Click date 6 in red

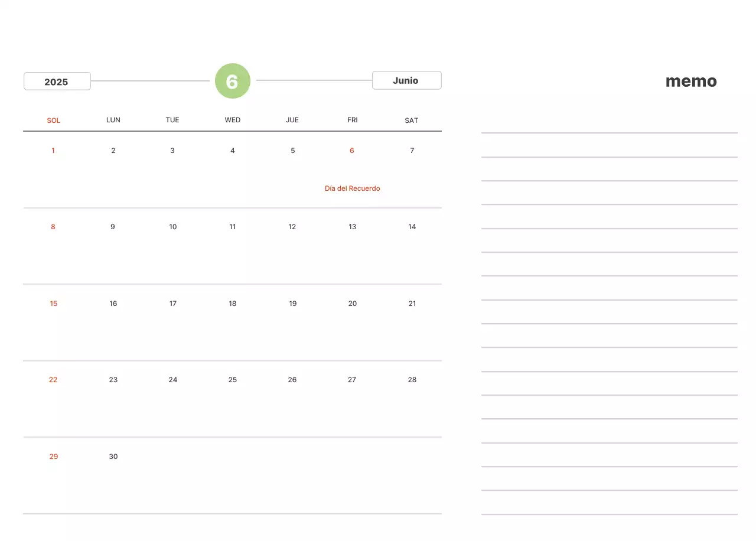tap(352, 151)
